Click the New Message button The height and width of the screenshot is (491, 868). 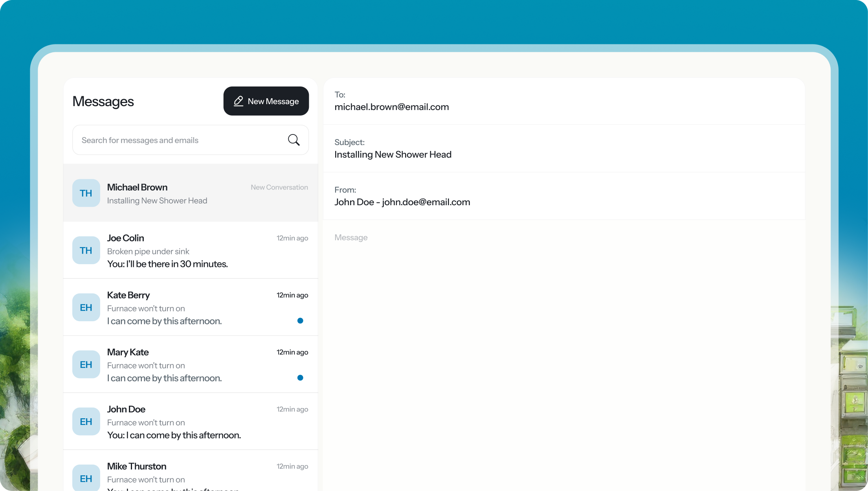tap(266, 101)
